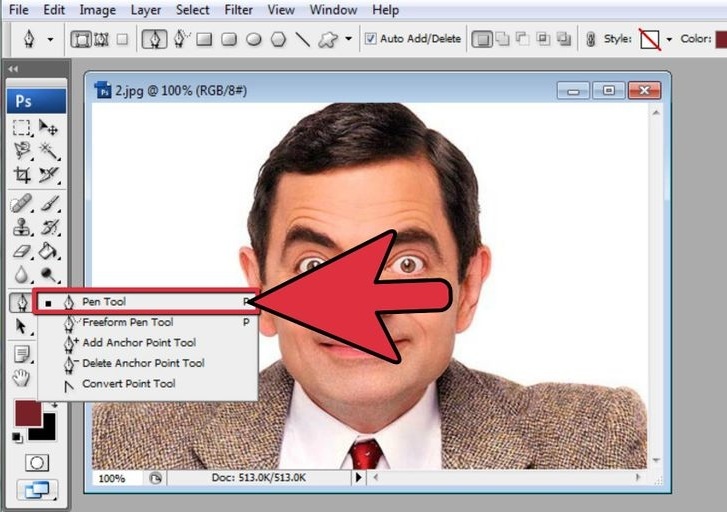727x512 pixels.
Task: Enable Fill Pixels mode
Action: (122, 39)
